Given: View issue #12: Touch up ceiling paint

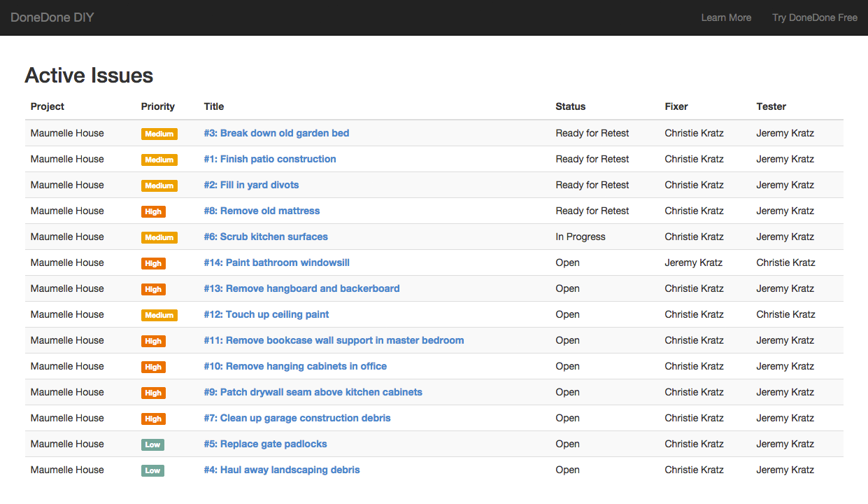Looking at the screenshot, I should coord(266,314).
